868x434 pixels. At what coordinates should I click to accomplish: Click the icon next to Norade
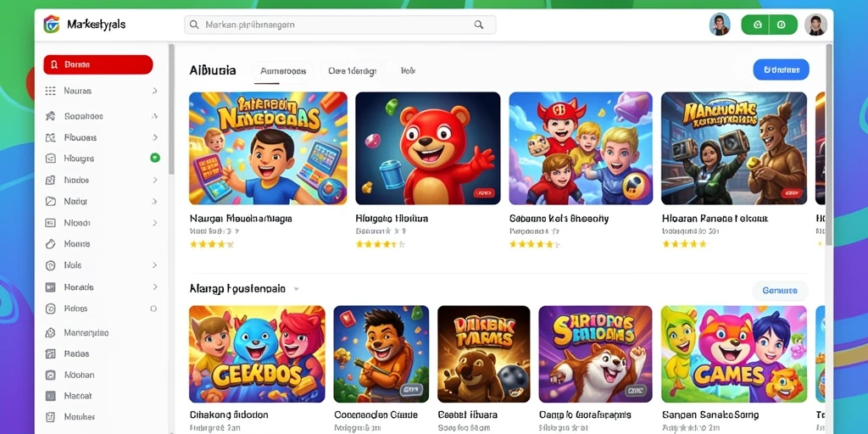coord(50,287)
